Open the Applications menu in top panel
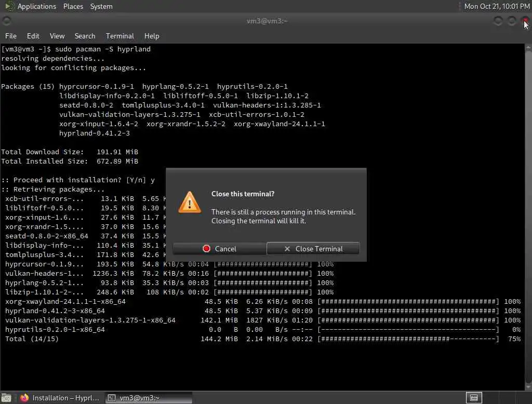This screenshot has height=404, width=532. [37, 6]
